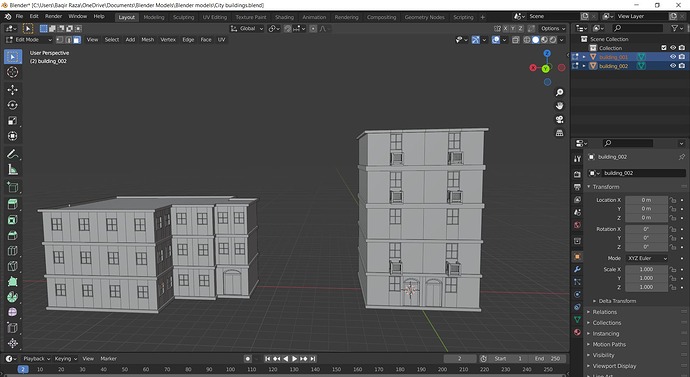Open the Mesh menu
The height and width of the screenshot is (377, 690).
[147, 40]
